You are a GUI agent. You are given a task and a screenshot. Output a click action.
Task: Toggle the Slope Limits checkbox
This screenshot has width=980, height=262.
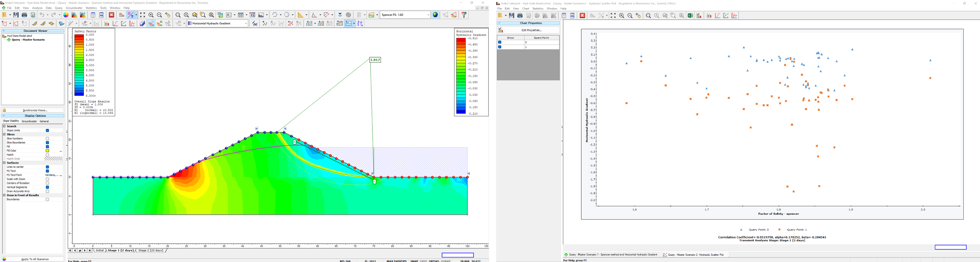[x=48, y=131]
